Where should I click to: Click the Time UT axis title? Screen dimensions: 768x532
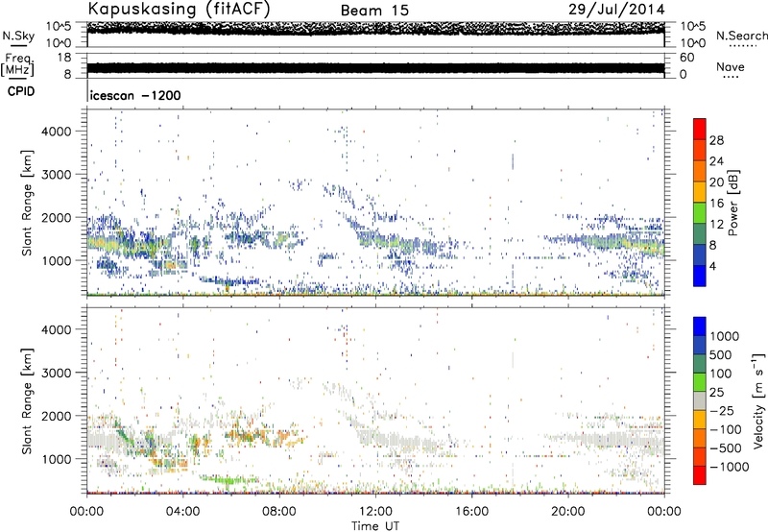point(375,526)
